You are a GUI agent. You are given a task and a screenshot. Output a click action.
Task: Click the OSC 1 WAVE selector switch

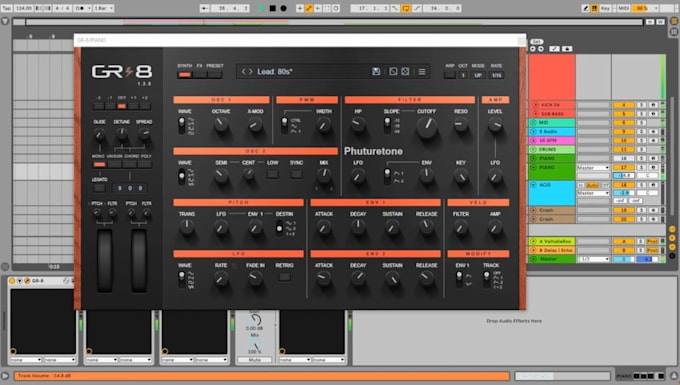182,125
